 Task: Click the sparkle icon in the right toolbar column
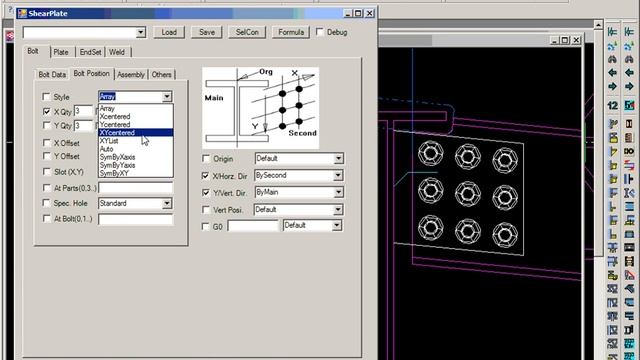629,46
